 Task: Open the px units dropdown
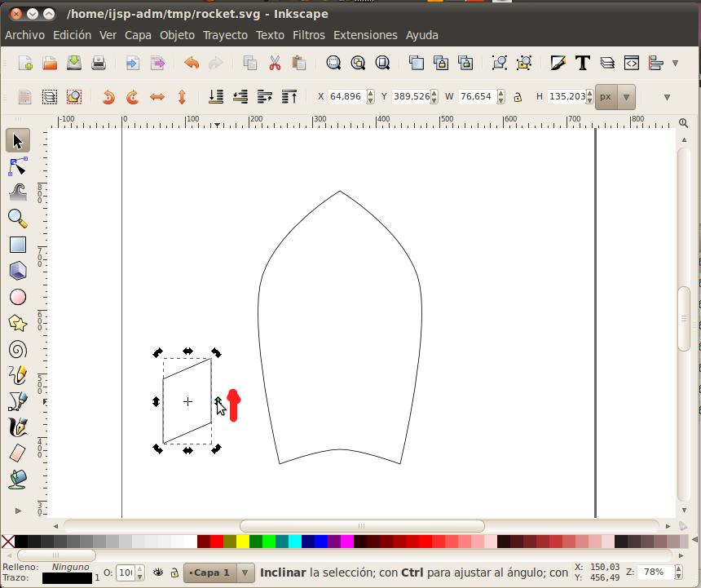point(626,97)
